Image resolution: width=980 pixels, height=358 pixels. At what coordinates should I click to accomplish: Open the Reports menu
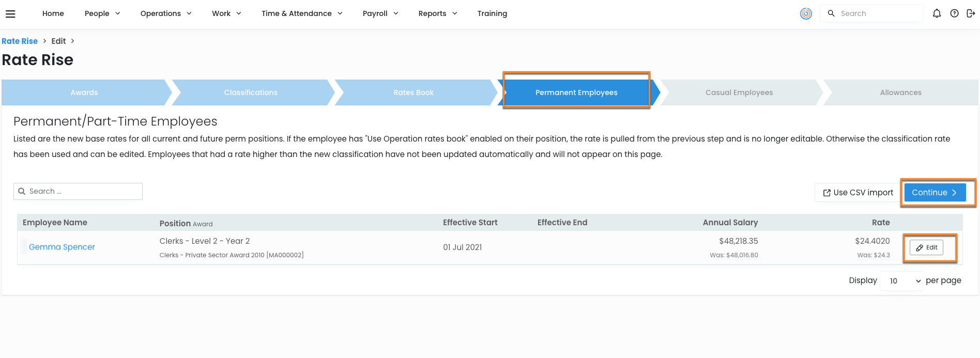pos(437,13)
